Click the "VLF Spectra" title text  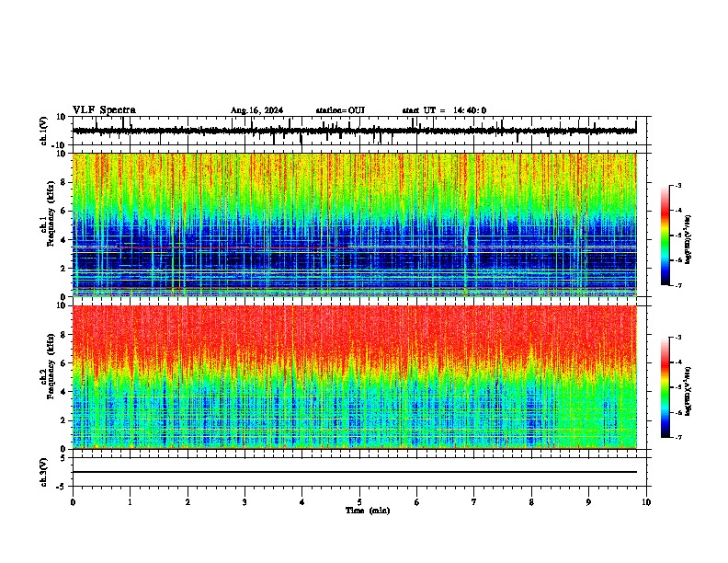104,110
